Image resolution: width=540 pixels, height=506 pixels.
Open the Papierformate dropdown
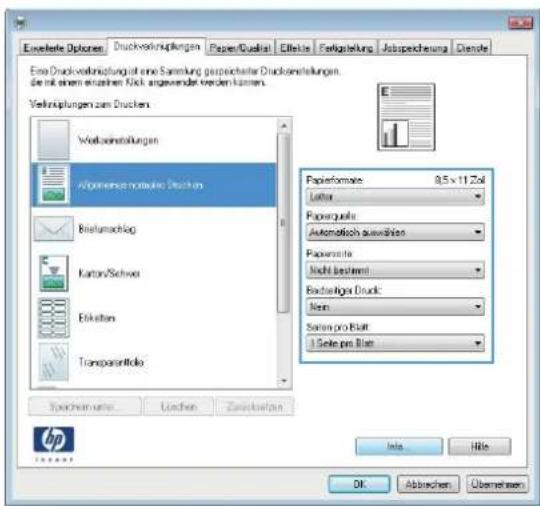pyautogui.click(x=395, y=197)
